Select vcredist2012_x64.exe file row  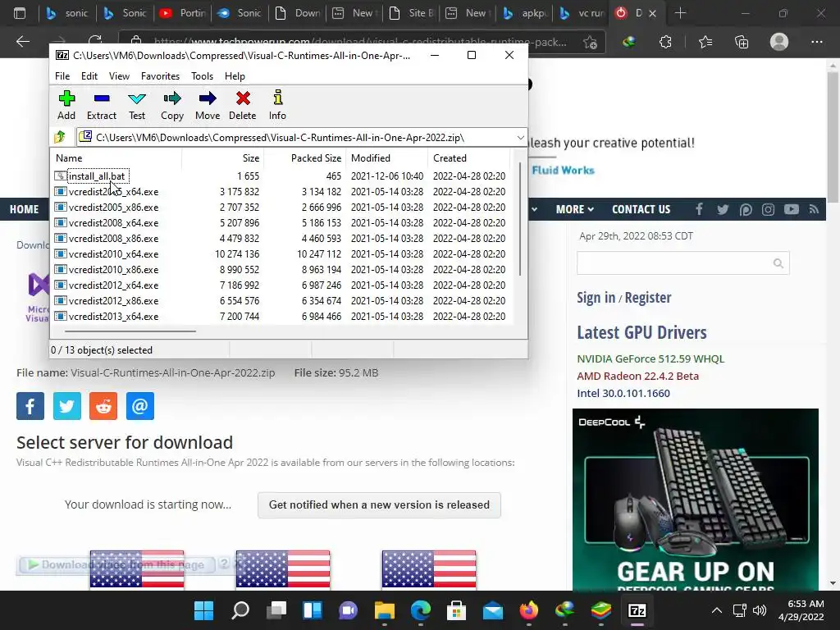tap(281, 285)
